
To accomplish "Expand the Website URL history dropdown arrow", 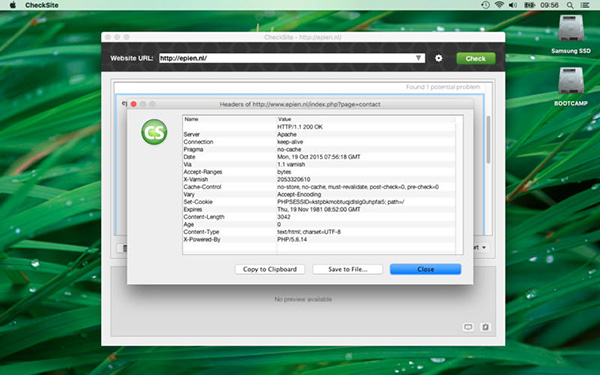I will point(418,58).
